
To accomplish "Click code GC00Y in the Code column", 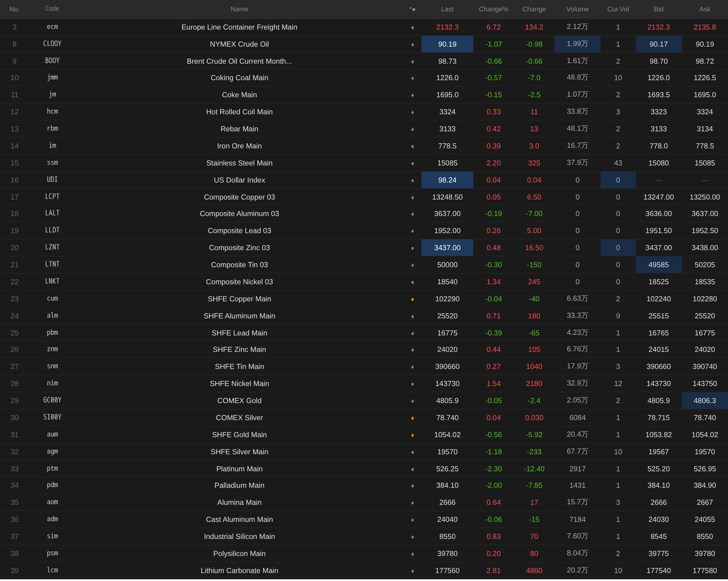I will click(x=52, y=400).
